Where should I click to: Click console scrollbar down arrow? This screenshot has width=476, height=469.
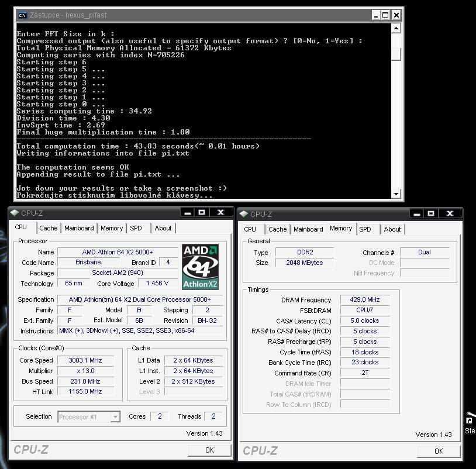click(x=396, y=194)
